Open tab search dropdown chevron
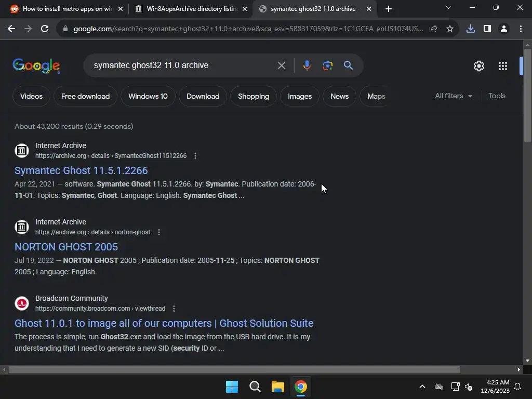Screen dimensions: 532x399 tap(448, 7)
